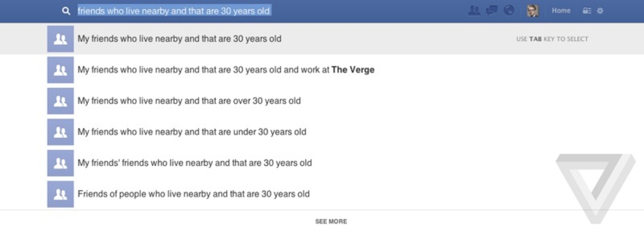Image resolution: width=644 pixels, height=232 pixels.
Task: Expand results with See More
Action: pyautogui.click(x=331, y=221)
